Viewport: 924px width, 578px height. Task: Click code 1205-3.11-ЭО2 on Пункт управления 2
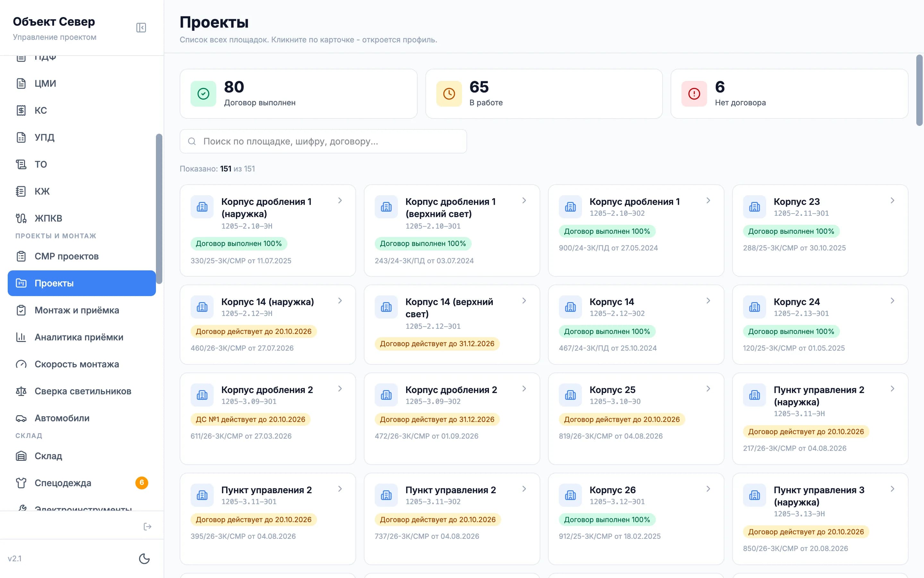pos(433,502)
